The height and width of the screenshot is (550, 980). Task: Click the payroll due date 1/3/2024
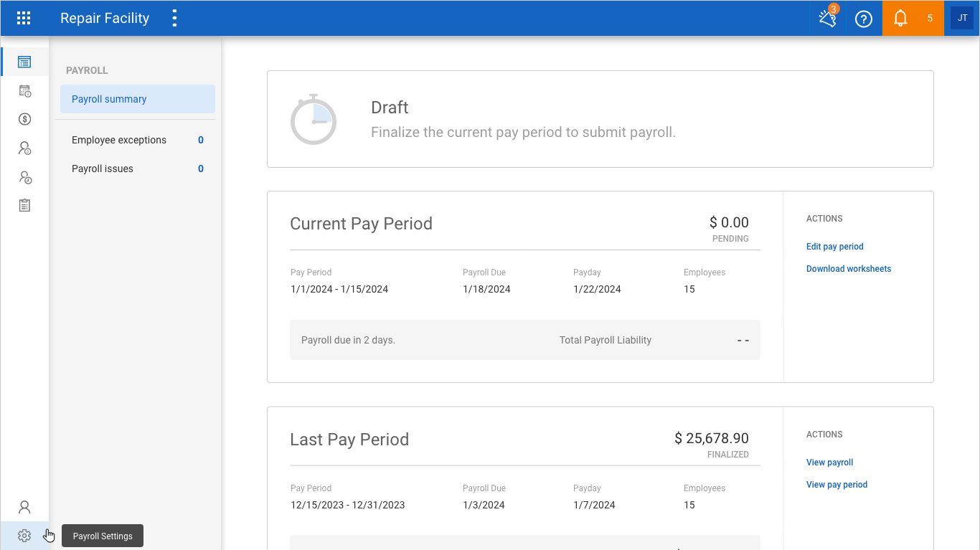(x=484, y=506)
